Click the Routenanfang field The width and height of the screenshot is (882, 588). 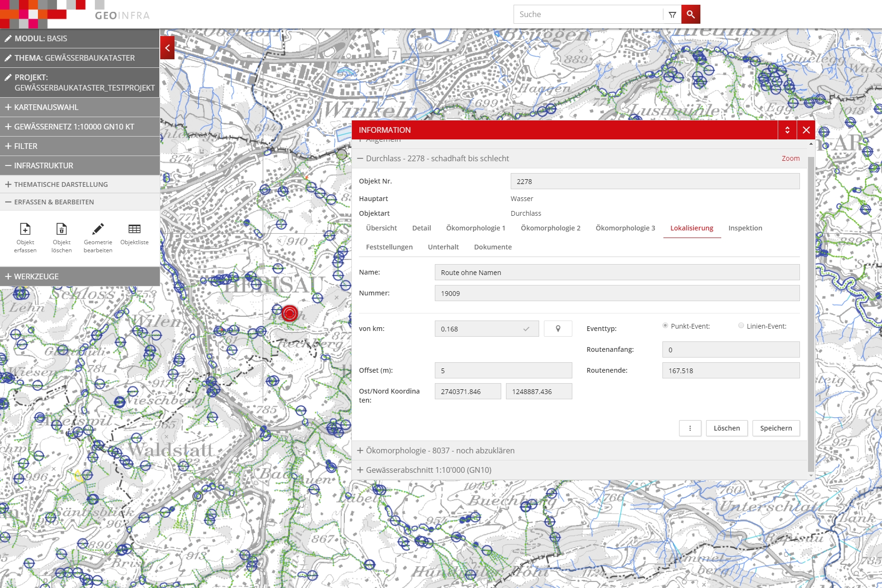[731, 349]
